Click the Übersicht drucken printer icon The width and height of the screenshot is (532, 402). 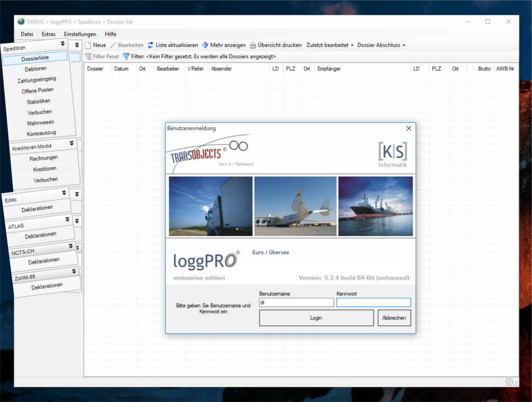click(253, 45)
